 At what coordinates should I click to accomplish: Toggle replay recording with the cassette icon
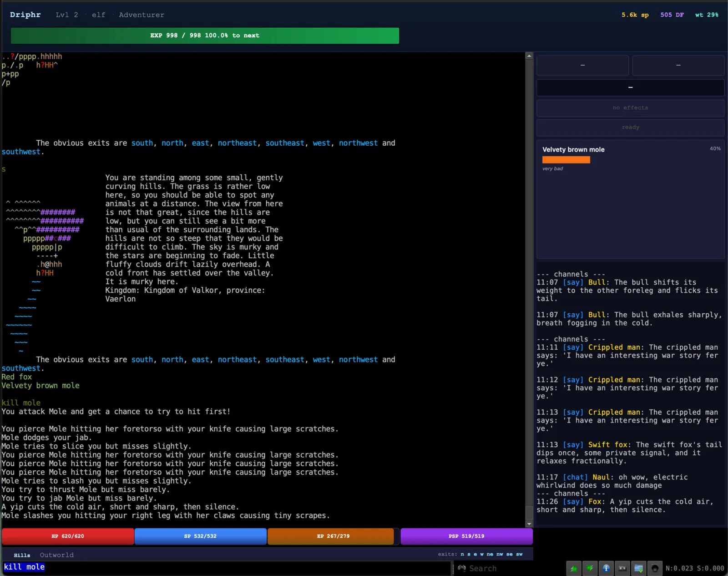pos(622,568)
